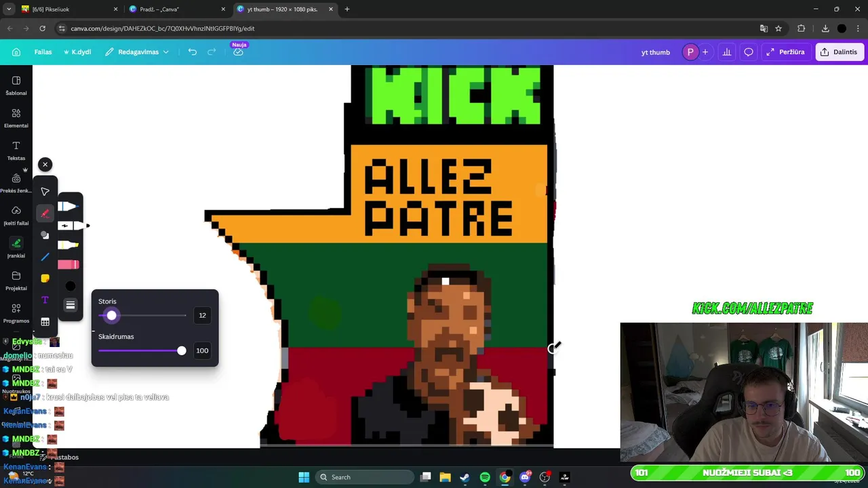
Task: Open the Programos apps panel
Action: click(x=16, y=313)
